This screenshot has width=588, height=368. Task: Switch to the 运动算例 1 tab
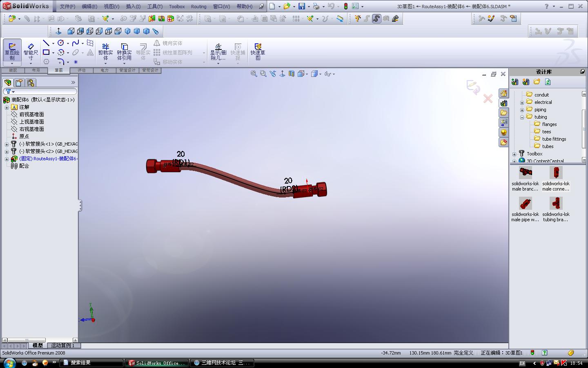tap(63, 346)
